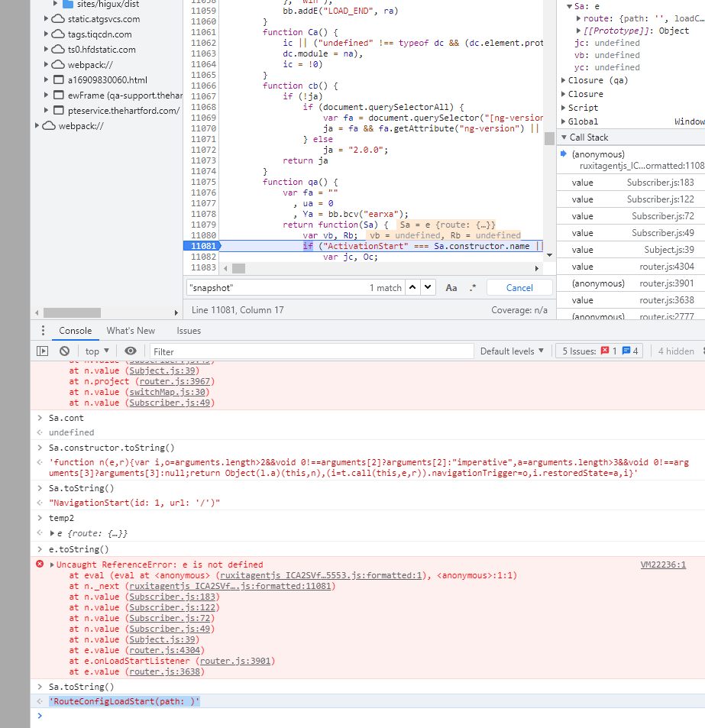Image resolution: width=705 pixels, height=728 pixels.
Task: Open VM22236:1 source link
Action: tap(663, 565)
